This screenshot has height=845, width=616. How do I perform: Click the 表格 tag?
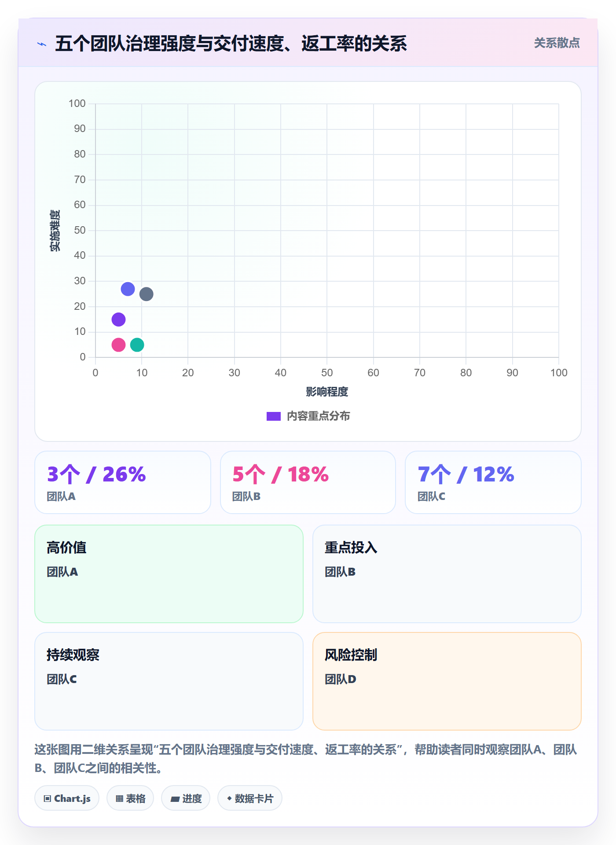(x=130, y=798)
